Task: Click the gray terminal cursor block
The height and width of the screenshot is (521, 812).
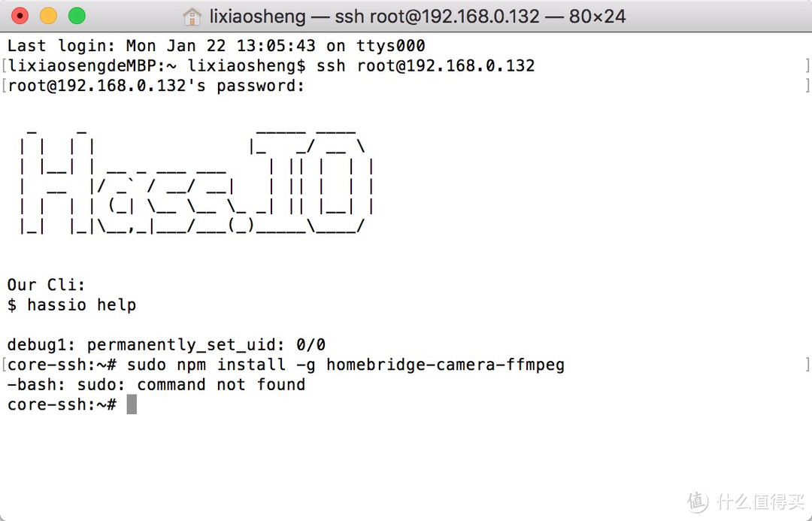Action: 132,404
